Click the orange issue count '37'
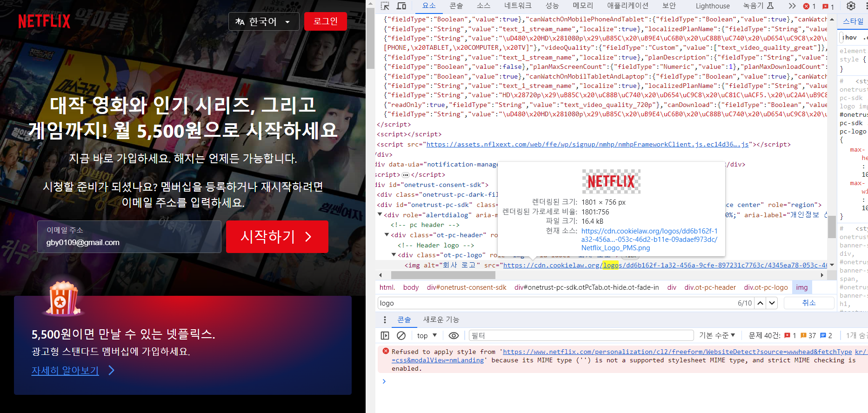This screenshot has height=413, width=868. [808, 335]
